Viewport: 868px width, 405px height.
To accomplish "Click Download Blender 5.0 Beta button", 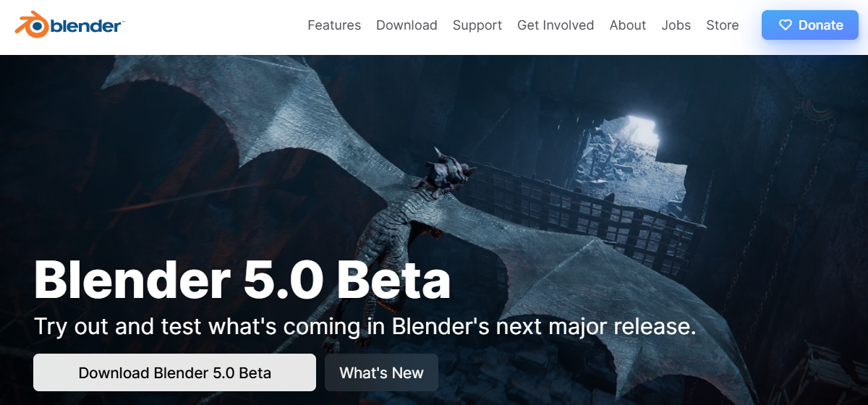I will pos(174,372).
